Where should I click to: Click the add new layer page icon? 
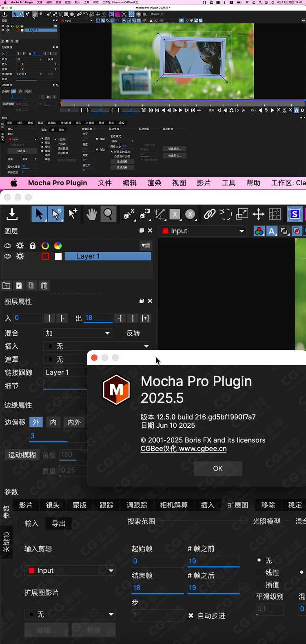click(x=19, y=286)
